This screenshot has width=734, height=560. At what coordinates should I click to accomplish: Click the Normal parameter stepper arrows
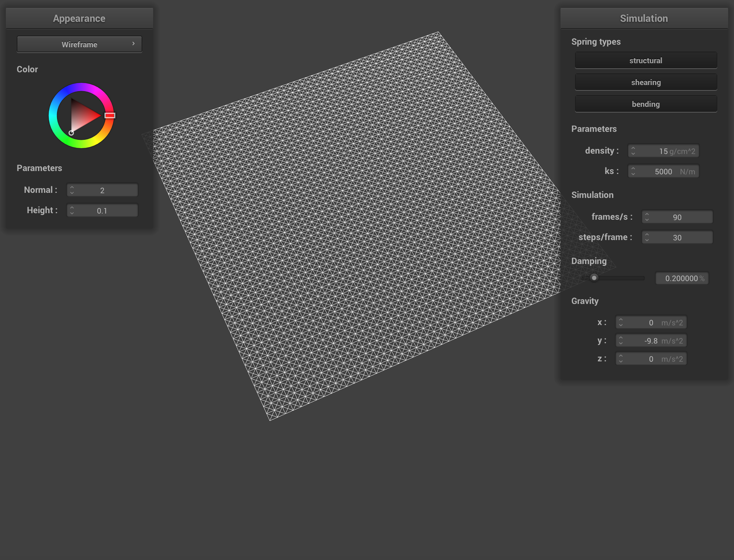pos(72,190)
